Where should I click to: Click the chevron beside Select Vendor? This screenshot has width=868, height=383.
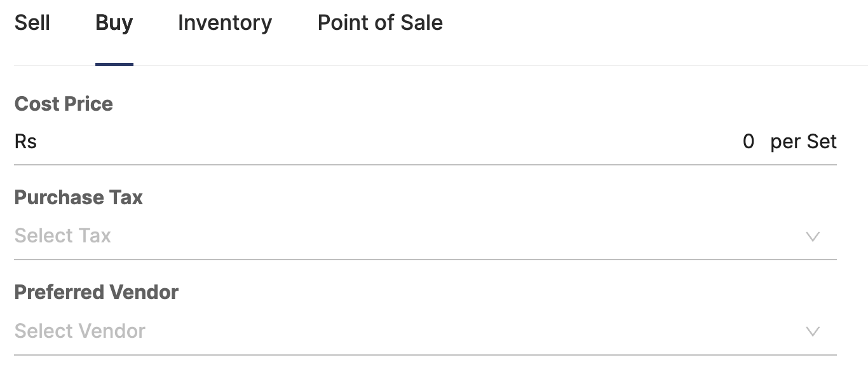point(813,331)
